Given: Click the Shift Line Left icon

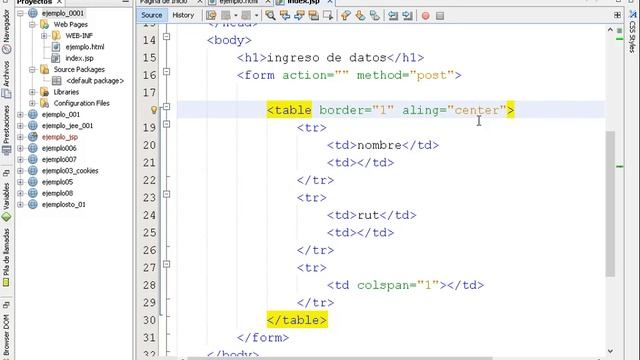Looking at the screenshot, I should [393, 16].
